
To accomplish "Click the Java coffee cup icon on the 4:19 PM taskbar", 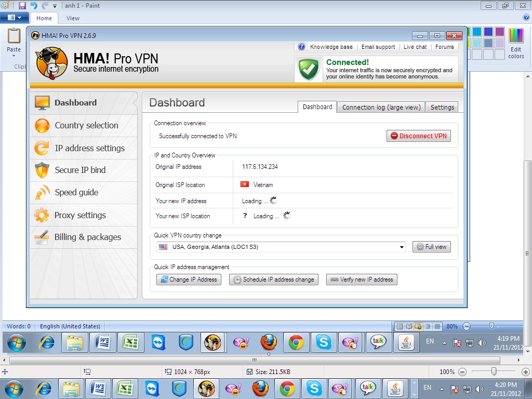I will click(406, 342).
